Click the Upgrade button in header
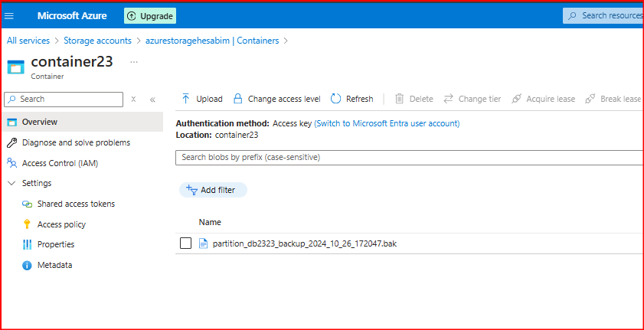The width and height of the screenshot is (644, 330). (x=150, y=15)
